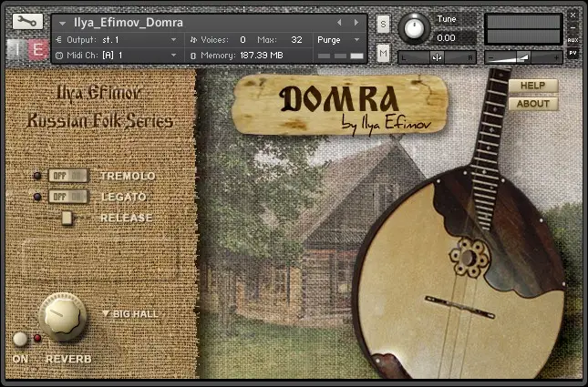Adjust the volume slider handle
The width and height of the screenshot is (588, 387).
523,57
